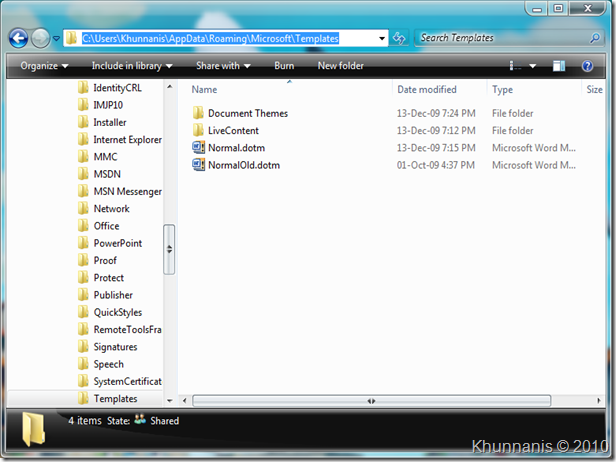Viewport: 616px width, 462px height.
Task: Open the view options dropdown arrow
Action: click(532, 66)
